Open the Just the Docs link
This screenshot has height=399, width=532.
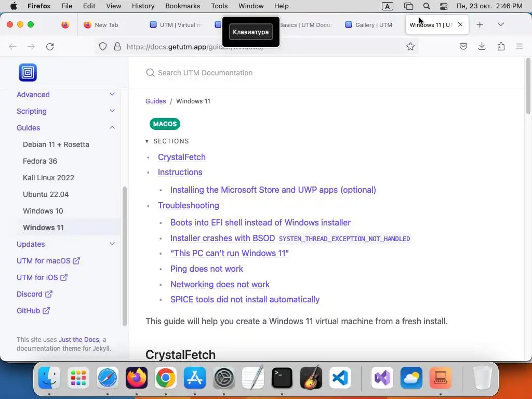coord(79,340)
